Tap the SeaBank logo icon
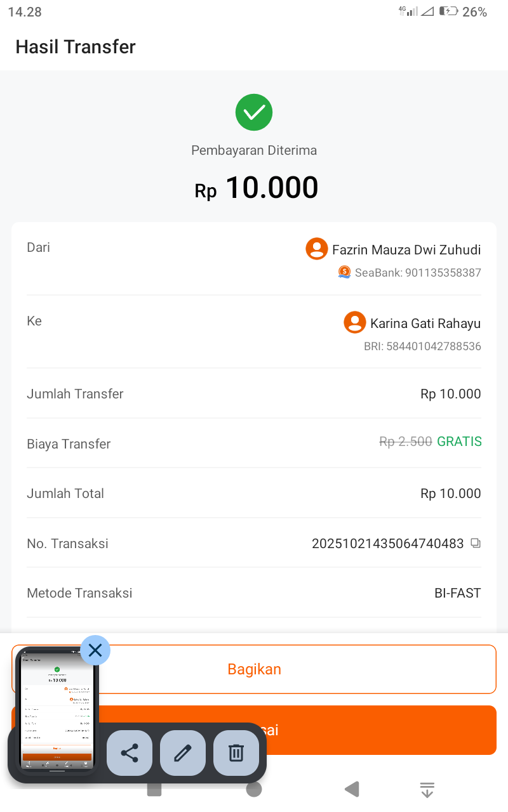Screen dimensions: 508x812 point(344,272)
